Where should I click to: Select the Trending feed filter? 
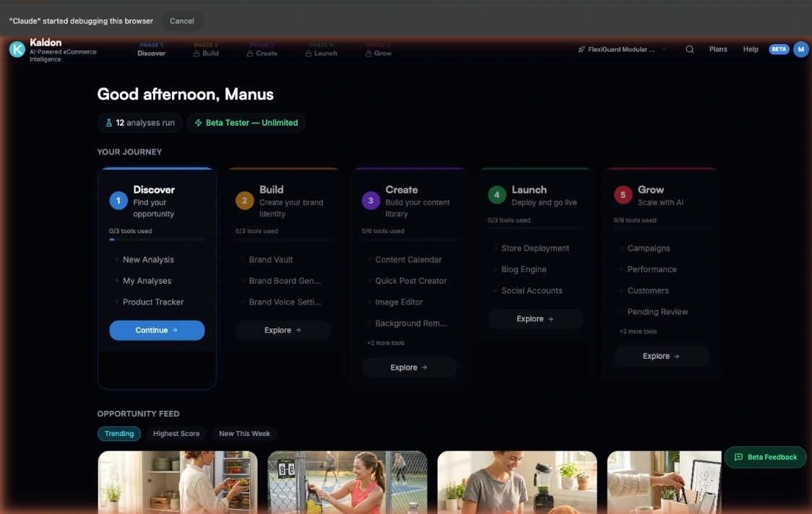coord(119,434)
